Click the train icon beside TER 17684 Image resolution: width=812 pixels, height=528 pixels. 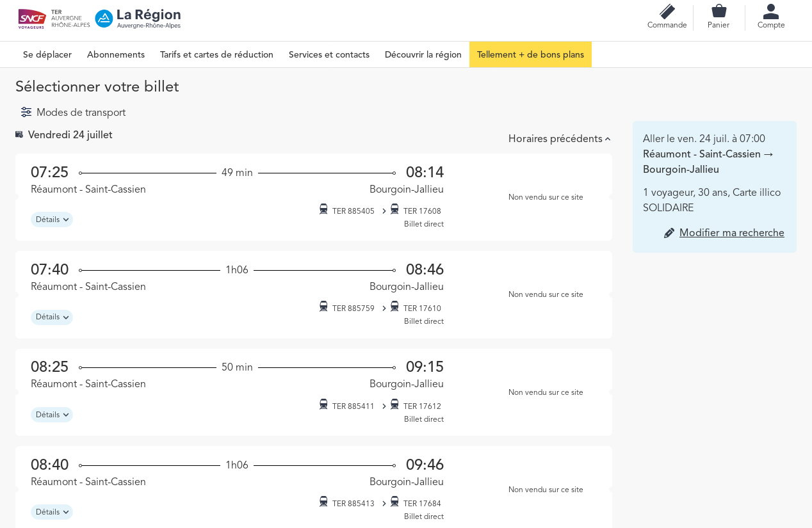pyautogui.click(x=394, y=502)
